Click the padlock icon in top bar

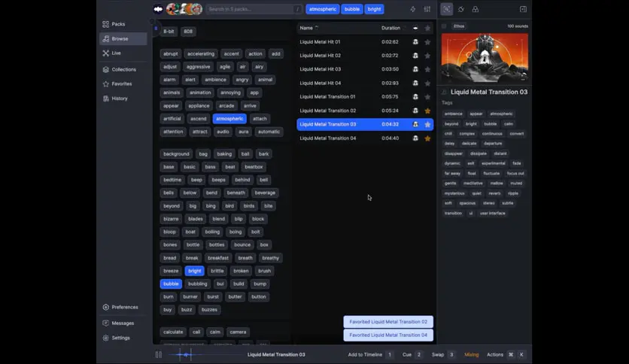[x=476, y=9]
